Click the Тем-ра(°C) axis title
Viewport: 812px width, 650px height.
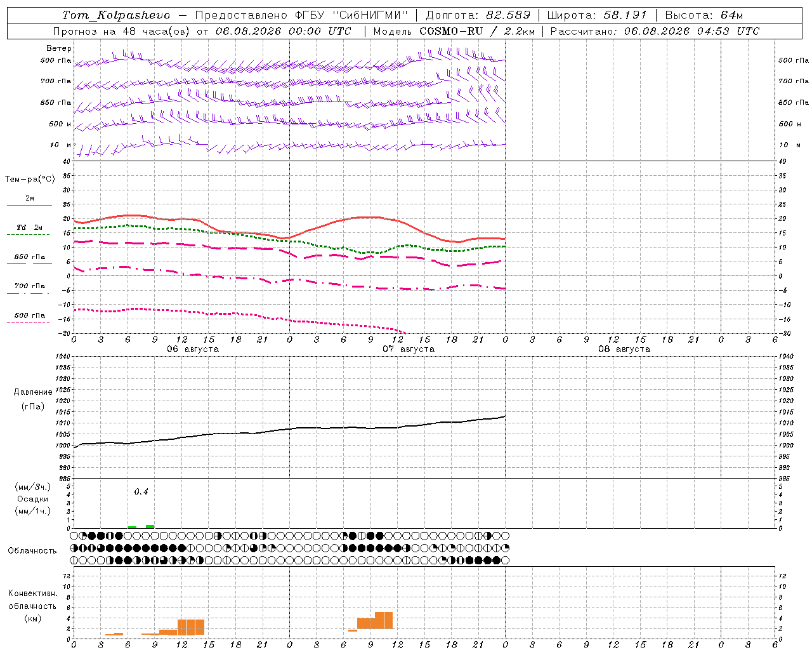click(30, 179)
